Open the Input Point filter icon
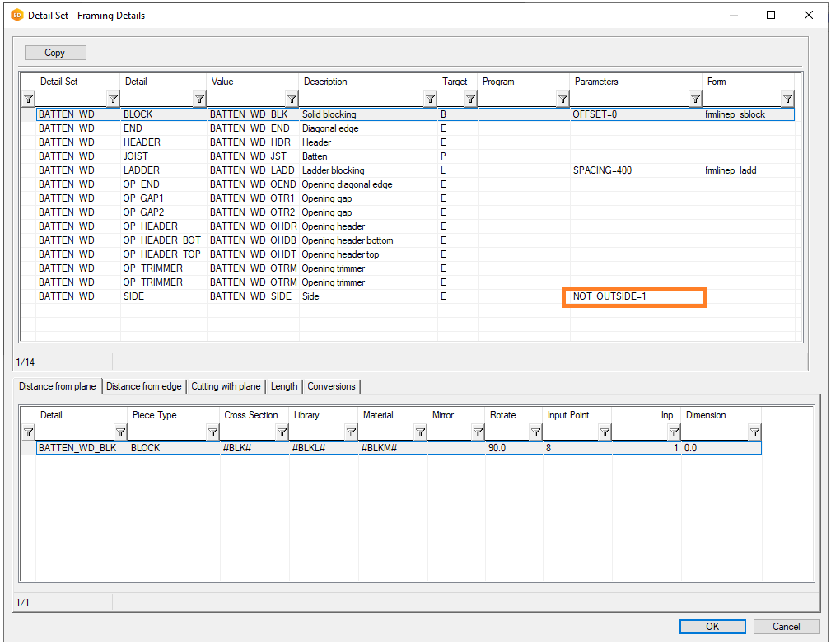 (x=605, y=432)
